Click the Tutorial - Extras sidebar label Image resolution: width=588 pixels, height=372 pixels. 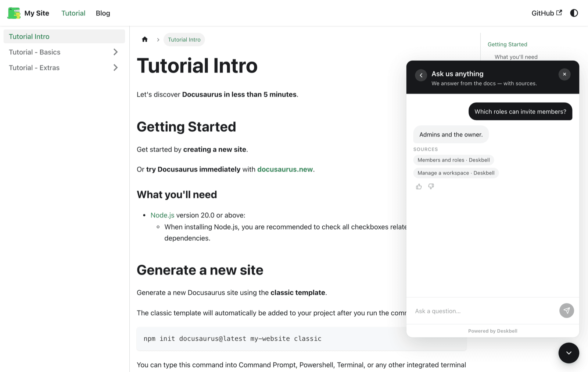click(34, 68)
